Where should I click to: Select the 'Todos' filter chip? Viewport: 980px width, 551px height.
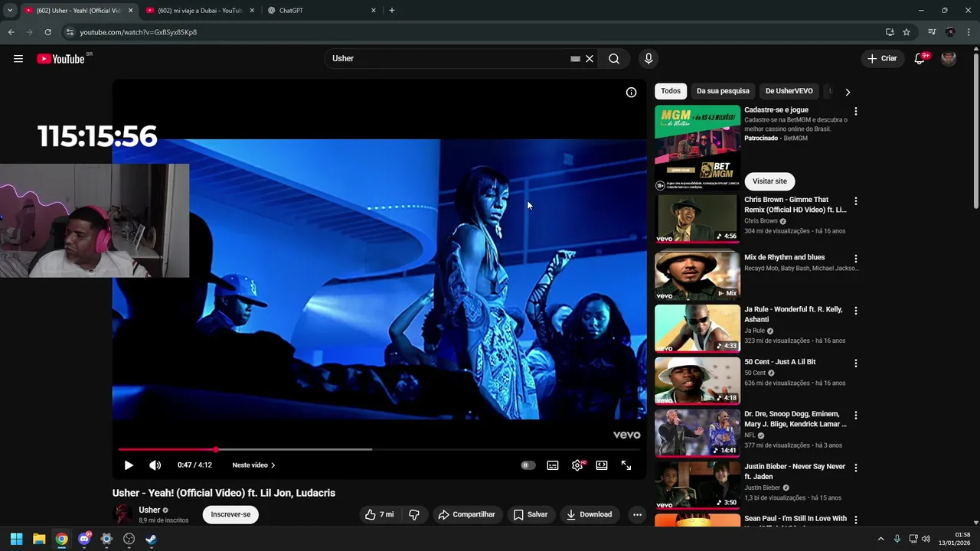click(x=671, y=91)
